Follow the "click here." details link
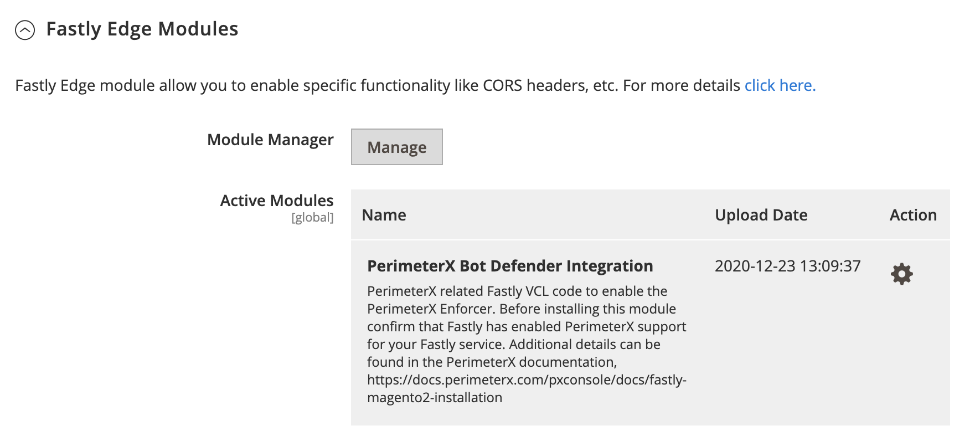The width and height of the screenshot is (980, 441). point(780,85)
